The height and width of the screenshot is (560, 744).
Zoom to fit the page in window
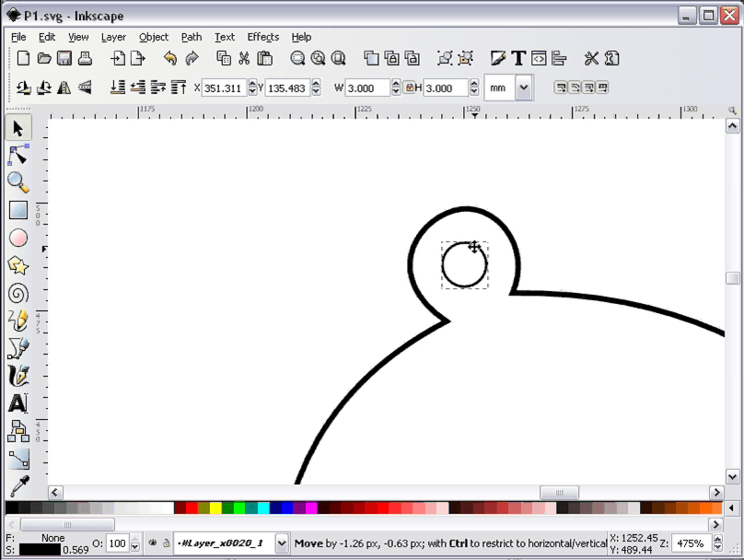pyautogui.click(x=338, y=58)
